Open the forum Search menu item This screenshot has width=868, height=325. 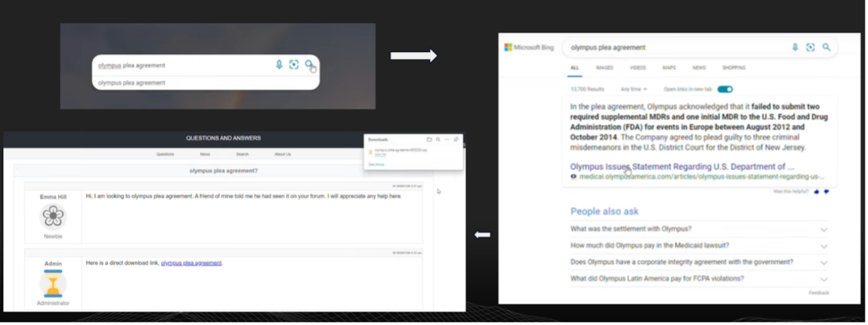point(242,154)
